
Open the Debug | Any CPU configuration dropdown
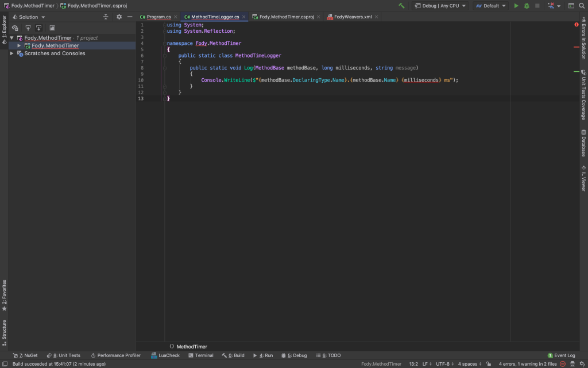click(440, 6)
